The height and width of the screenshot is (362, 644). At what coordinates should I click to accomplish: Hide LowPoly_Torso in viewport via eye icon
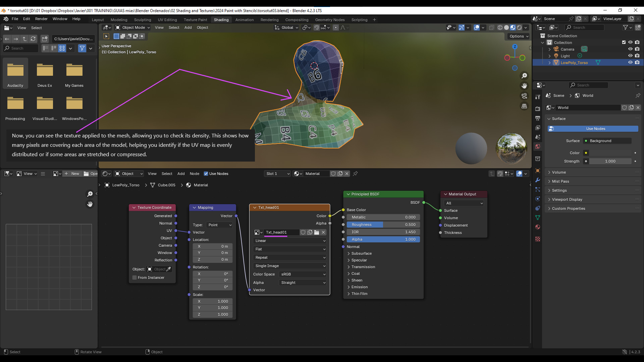630,62
